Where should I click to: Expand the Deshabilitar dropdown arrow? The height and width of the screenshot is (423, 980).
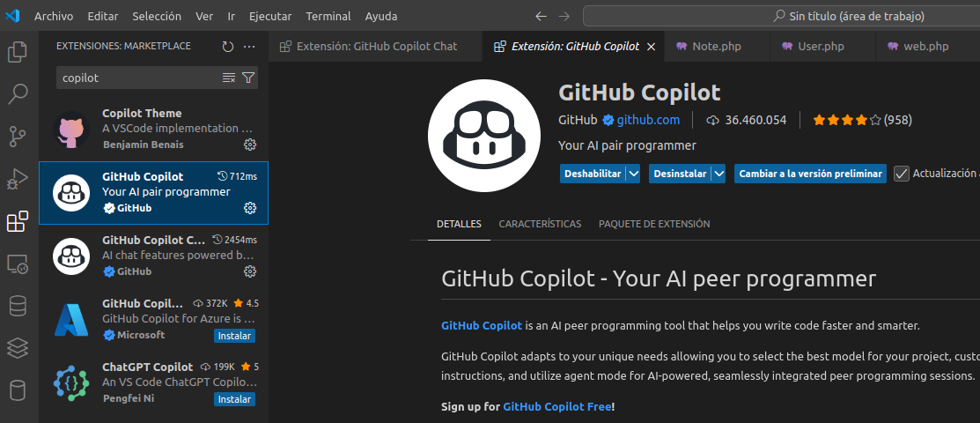click(634, 174)
